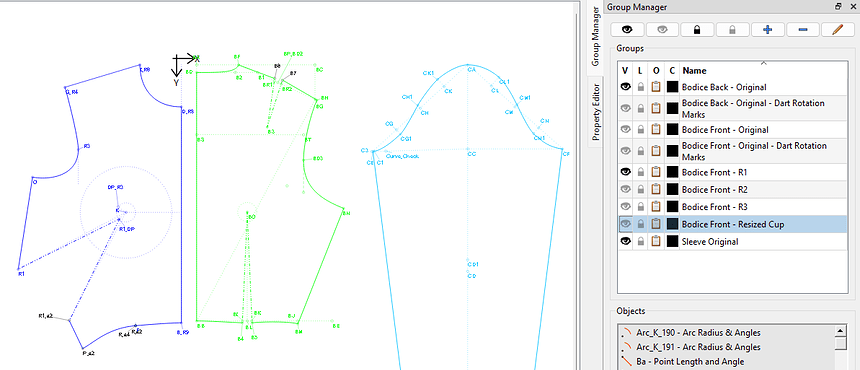860x370 pixels.
Task: Toggle visibility of Bodice Front - R2
Action: point(626,190)
